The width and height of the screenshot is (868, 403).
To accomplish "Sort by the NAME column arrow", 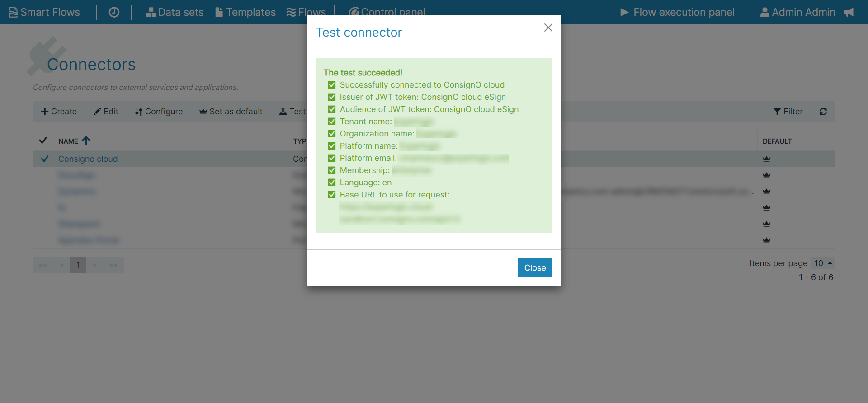I will click(x=86, y=141).
